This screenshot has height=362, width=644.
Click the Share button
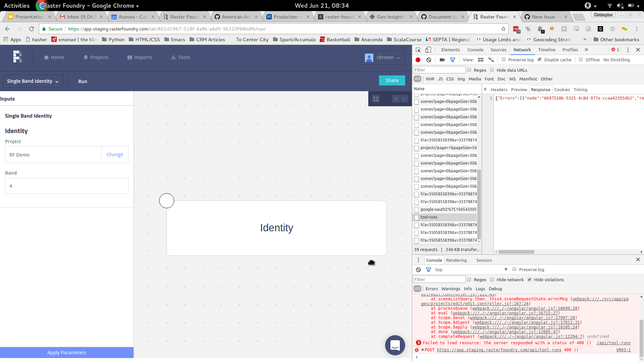392,80
